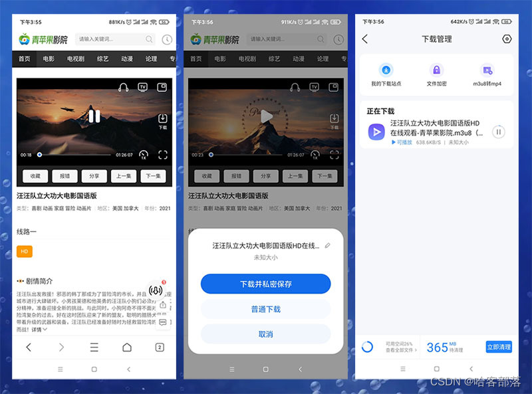Select the 电视剧 tab in left phone
Screen dimensions: 532x394
point(76,58)
